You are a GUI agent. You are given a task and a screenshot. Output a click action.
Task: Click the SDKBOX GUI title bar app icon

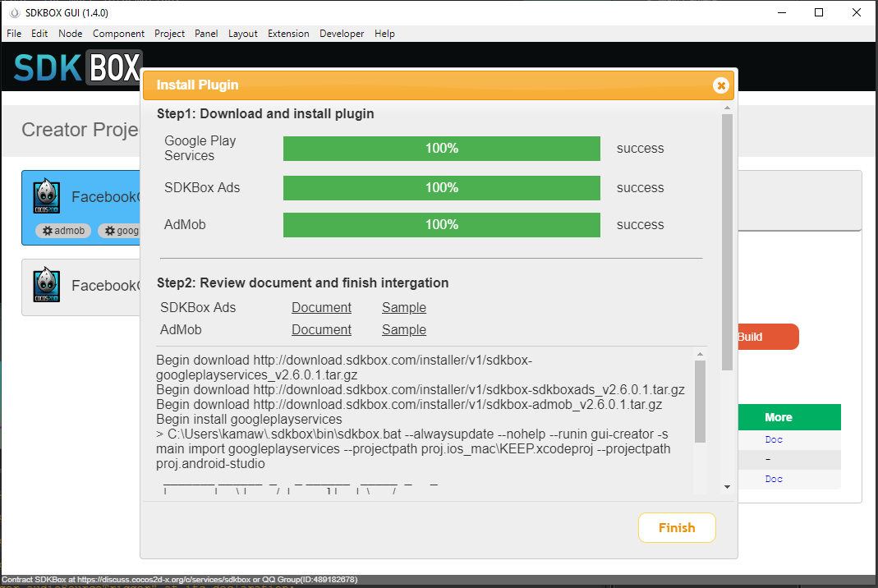click(15, 12)
